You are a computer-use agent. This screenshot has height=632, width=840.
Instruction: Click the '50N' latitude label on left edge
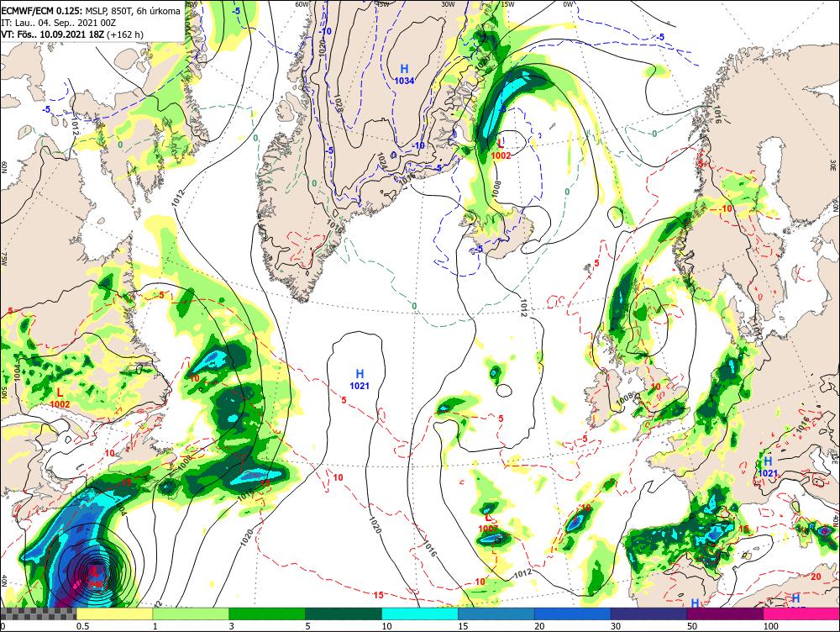point(3,392)
